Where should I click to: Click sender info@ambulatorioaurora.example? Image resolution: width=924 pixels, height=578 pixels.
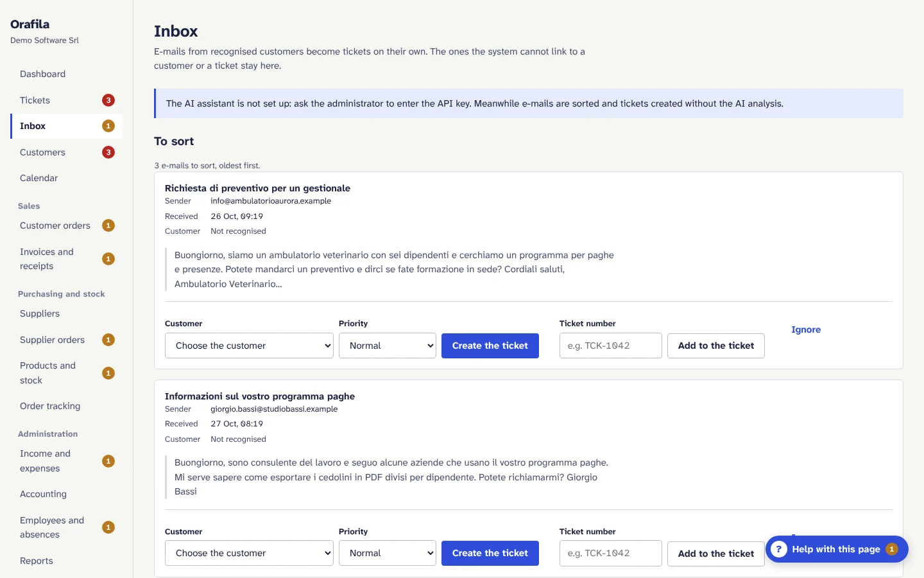click(271, 201)
